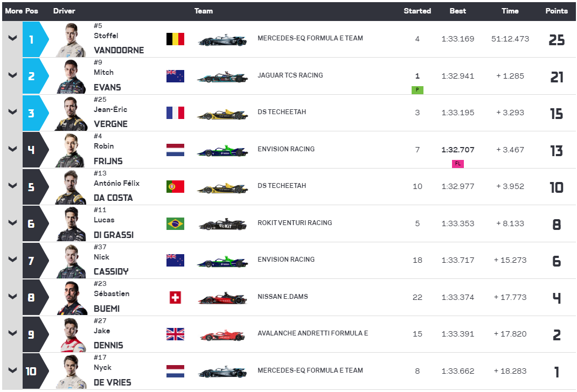Open the Envision Racing team name in row 4

286,149
